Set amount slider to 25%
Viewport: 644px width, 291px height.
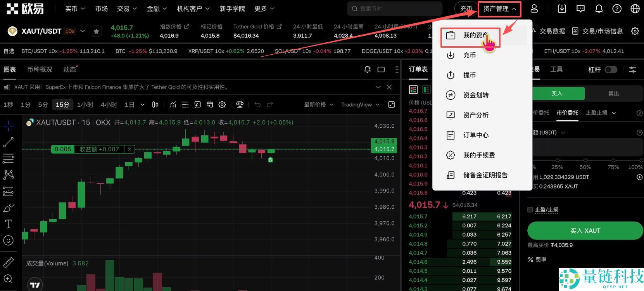[557, 160]
